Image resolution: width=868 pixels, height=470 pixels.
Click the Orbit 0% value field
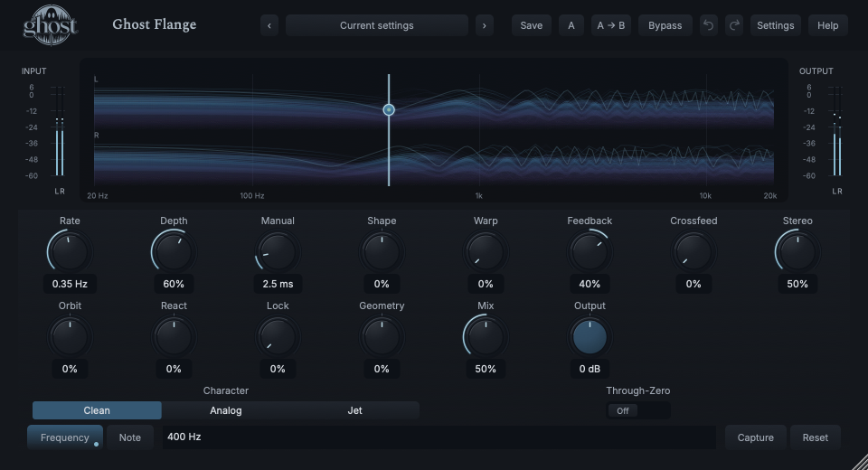(70, 369)
